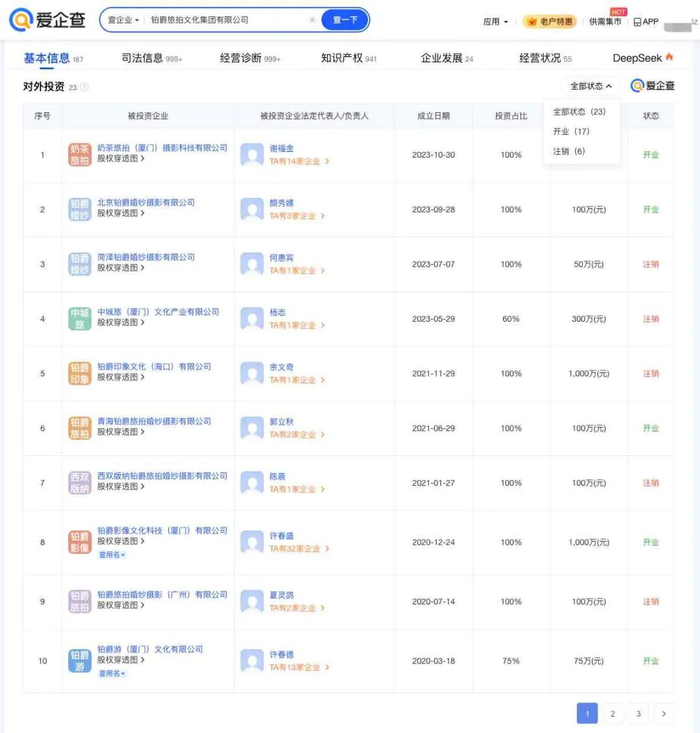The image size is (700, 733).
Task: Click avatar icon of 何惠宾
Action: (252, 264)
